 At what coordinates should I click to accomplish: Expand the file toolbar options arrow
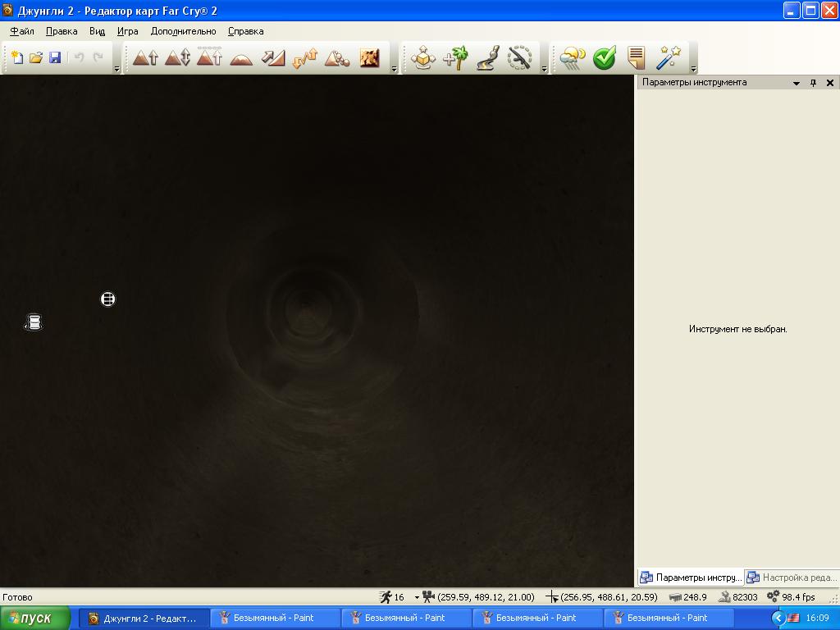(117, 69)
